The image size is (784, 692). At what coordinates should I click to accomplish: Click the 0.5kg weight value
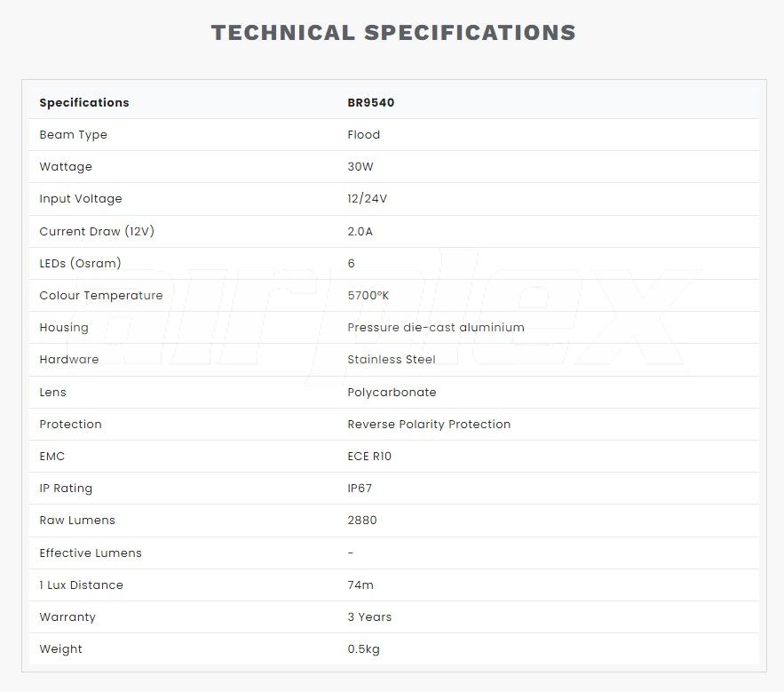tap(363, 649)
